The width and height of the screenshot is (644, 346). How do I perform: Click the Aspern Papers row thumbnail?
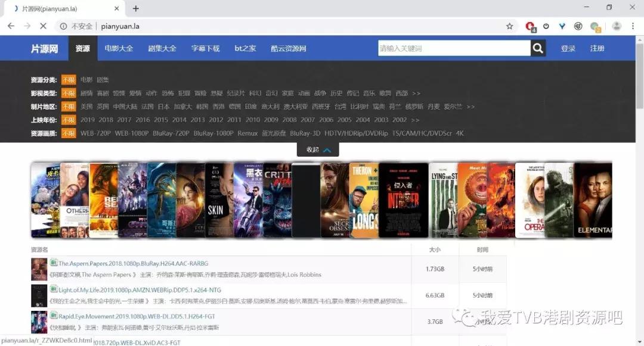point(39,269)
